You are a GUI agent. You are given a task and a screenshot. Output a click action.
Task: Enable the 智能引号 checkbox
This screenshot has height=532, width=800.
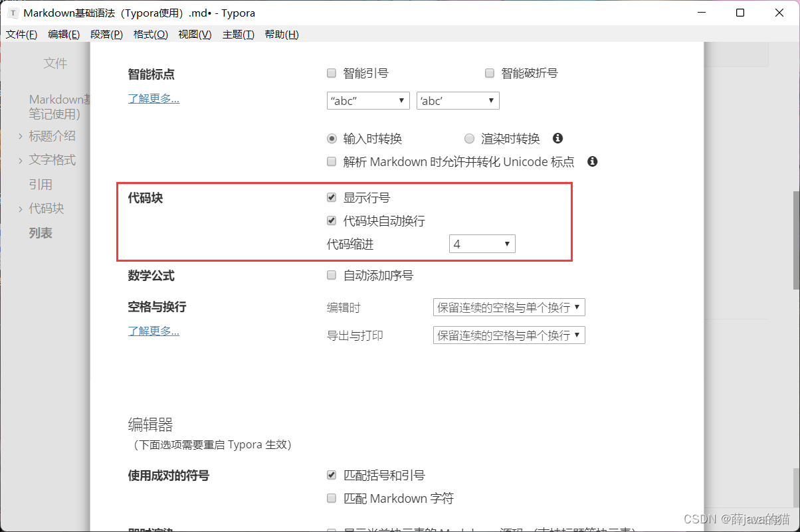(x=332, y=73)
